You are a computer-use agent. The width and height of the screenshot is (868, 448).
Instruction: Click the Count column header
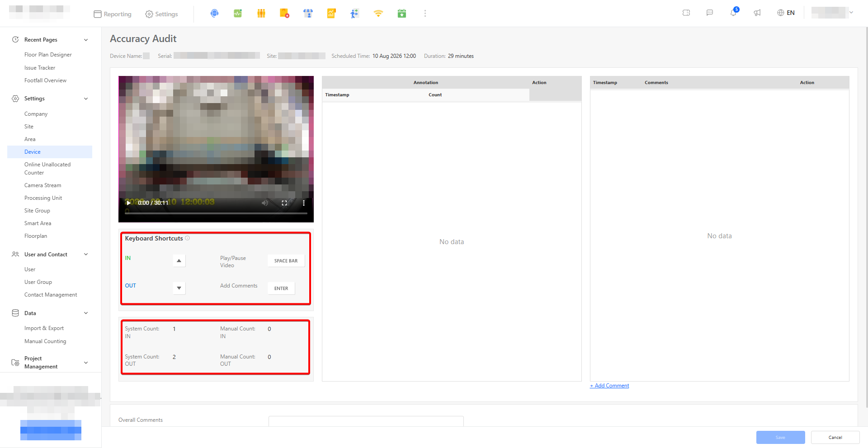[435, 95]
